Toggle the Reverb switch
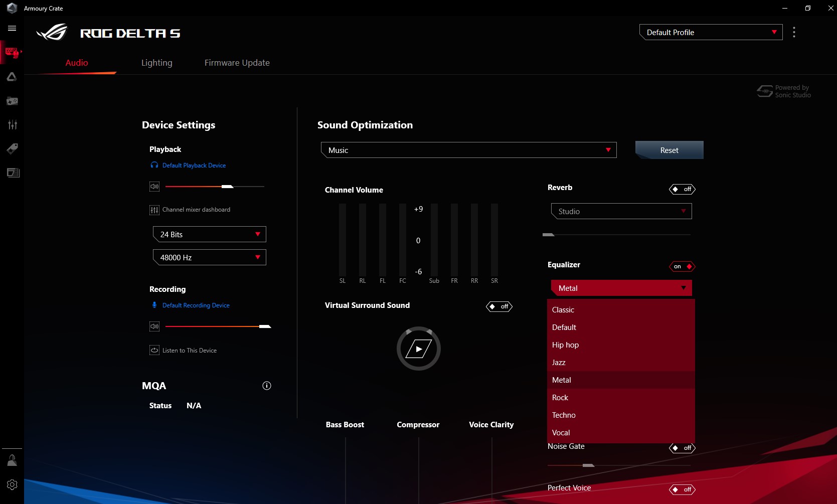The image size is (837, 504). tap(682, 189)
